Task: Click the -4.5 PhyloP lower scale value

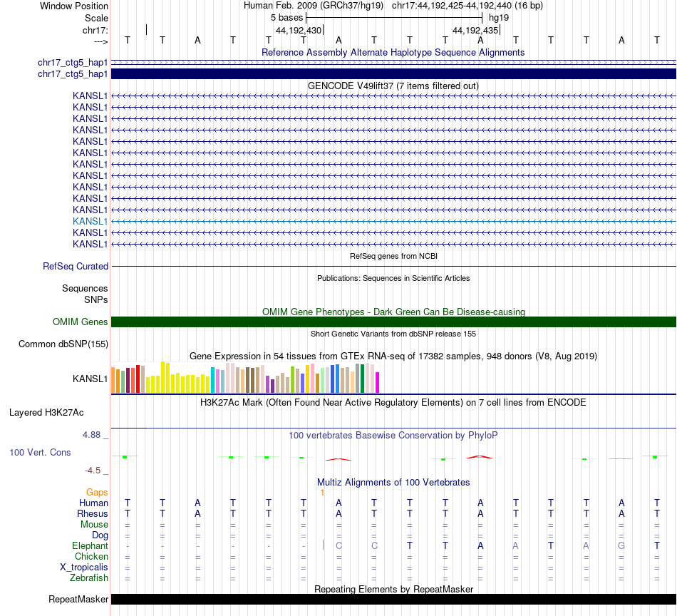Action: point(93,471)
